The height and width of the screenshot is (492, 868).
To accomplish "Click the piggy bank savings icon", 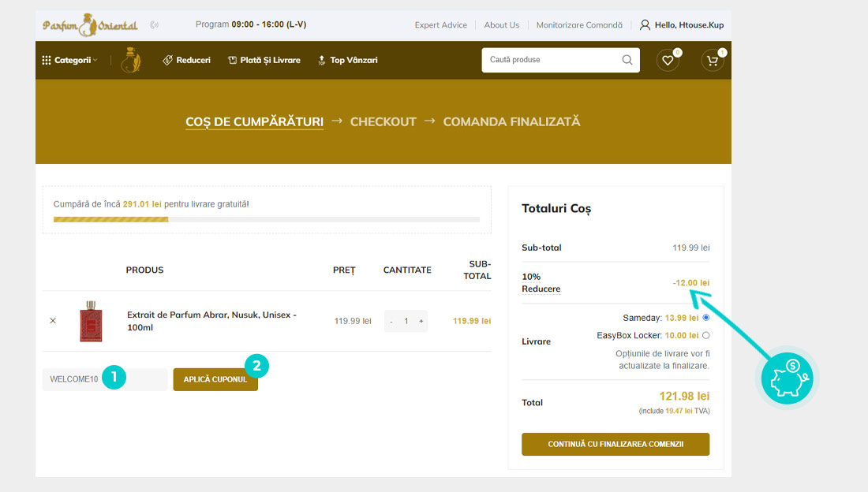I will [787, 378].
